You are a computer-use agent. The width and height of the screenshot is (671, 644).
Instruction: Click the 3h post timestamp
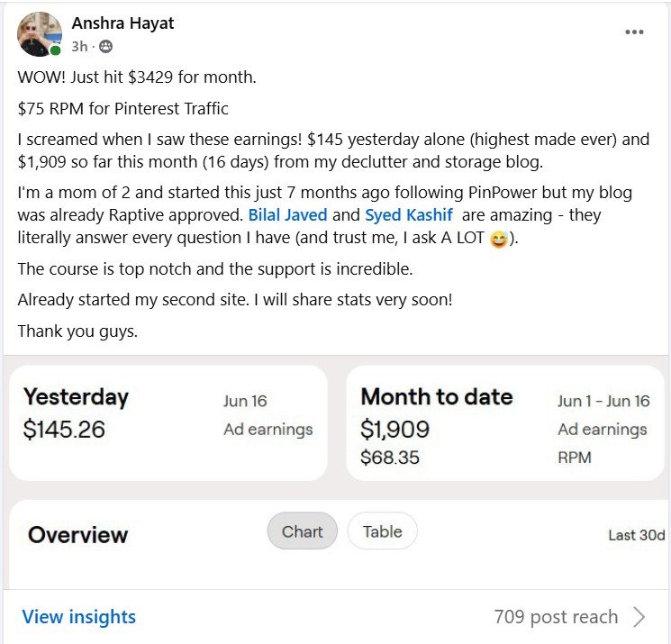78,46
